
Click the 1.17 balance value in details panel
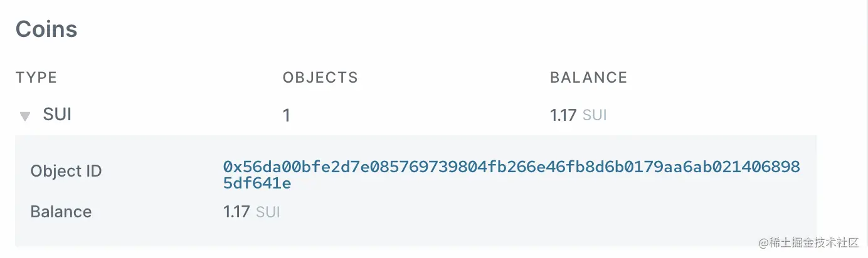[236, 212]
